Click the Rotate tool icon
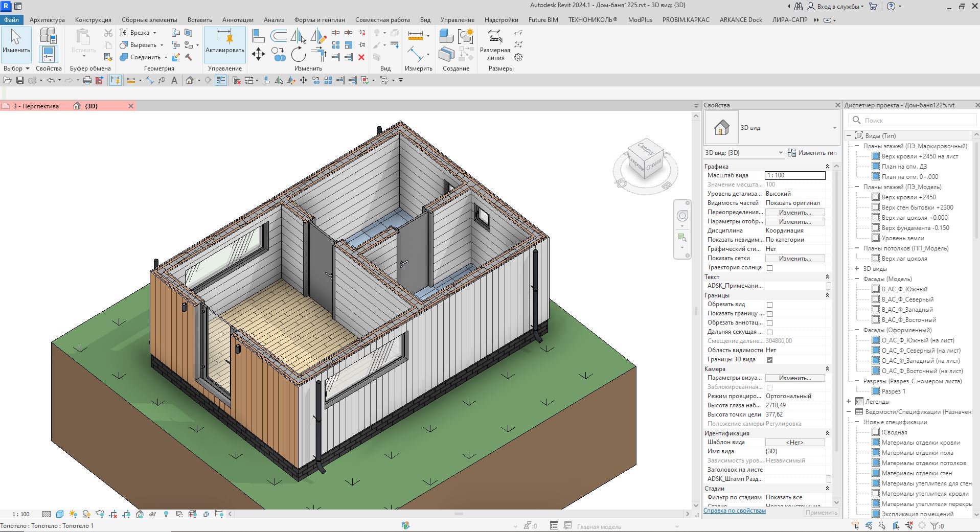Screen dimensions: 980x532 coord(298,54)
